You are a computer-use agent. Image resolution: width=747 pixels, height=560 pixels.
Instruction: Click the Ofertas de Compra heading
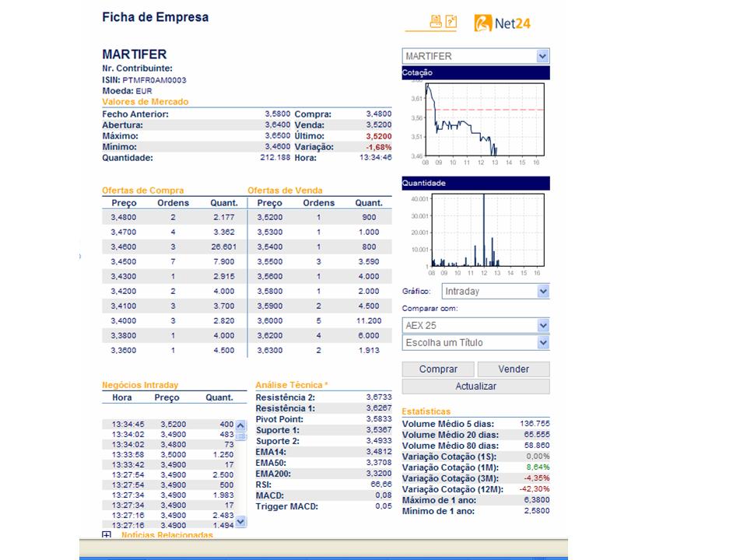(x=143, y=190)
